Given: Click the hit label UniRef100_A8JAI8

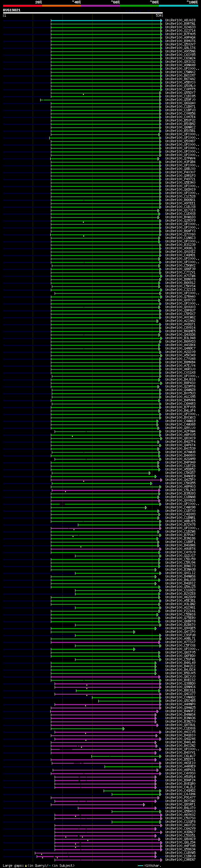Looking at the screenshot, I should [180, 20].
